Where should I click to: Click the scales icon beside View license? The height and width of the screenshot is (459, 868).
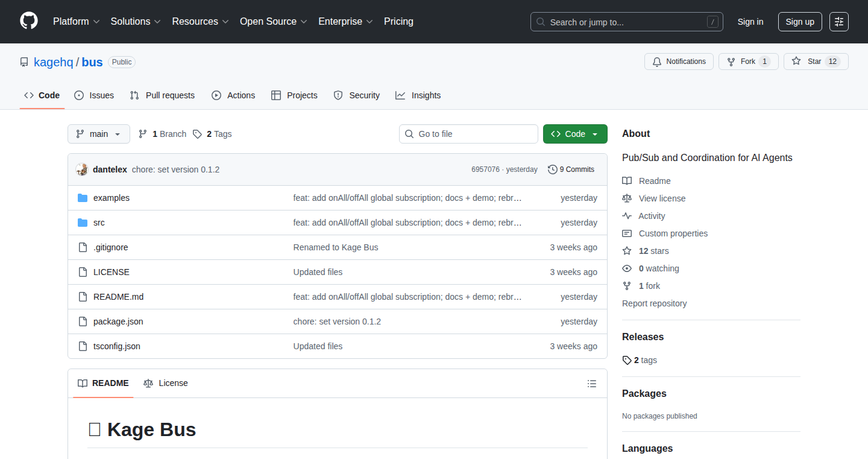[627, 198]
